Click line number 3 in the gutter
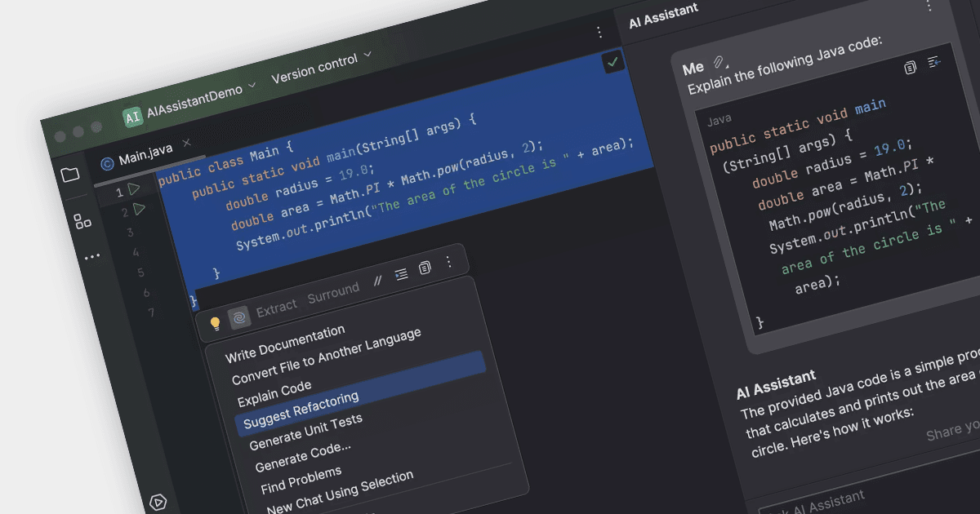The width and height of the screenshot is (980, 514). point(130,233)
